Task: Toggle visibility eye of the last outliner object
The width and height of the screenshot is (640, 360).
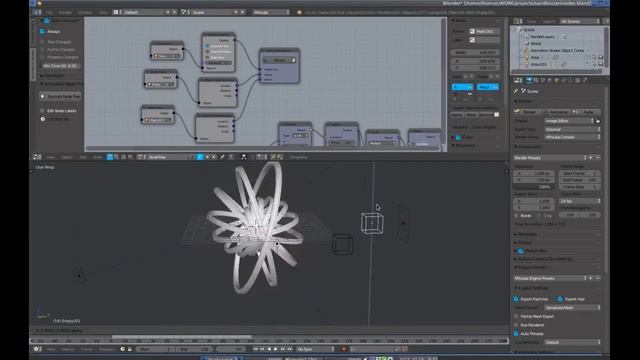Action: click(587, 64)
